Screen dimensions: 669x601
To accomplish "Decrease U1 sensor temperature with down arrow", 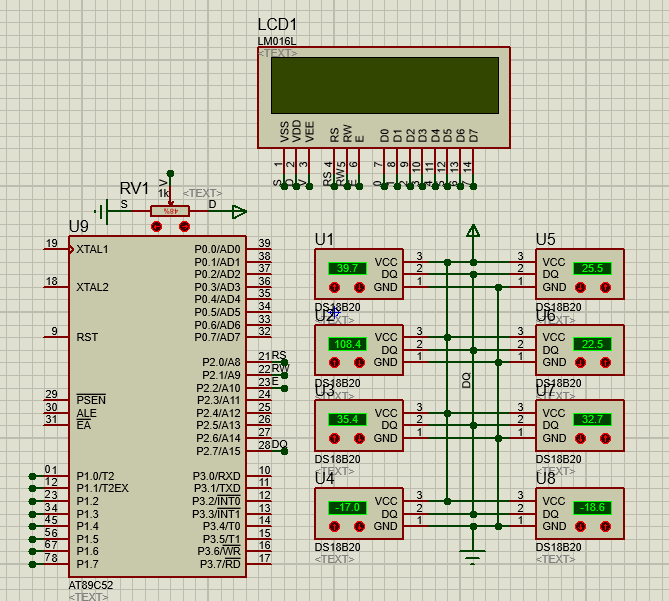I will (x=359, y=287).
